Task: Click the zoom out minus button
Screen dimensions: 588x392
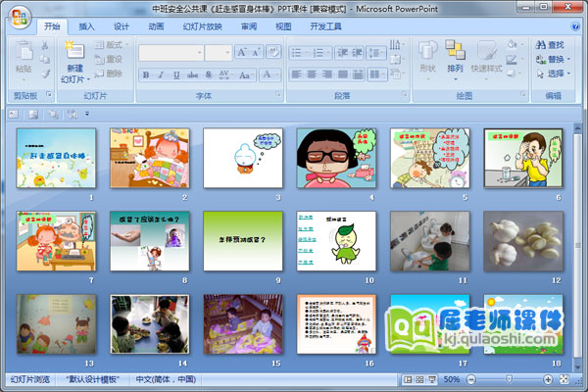Action: pyautogui.click(x=470, y=379)
